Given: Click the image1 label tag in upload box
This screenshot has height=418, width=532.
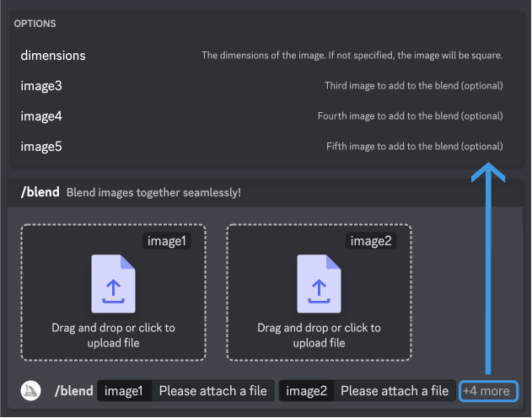Looking at the screenshot, I should pyautogui.click(x=167, y=241).
